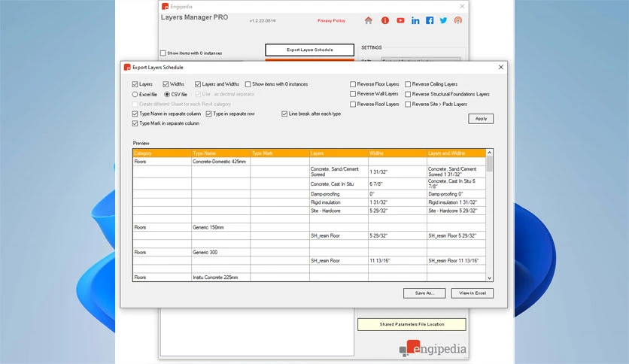Click the Type Name column header
629x364 pixels.
coord(220,153)
